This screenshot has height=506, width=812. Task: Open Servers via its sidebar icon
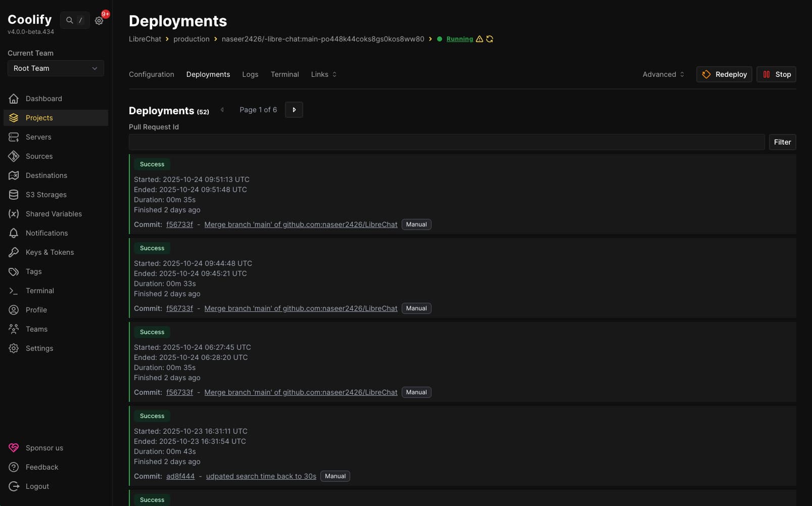tap(14, 137)
